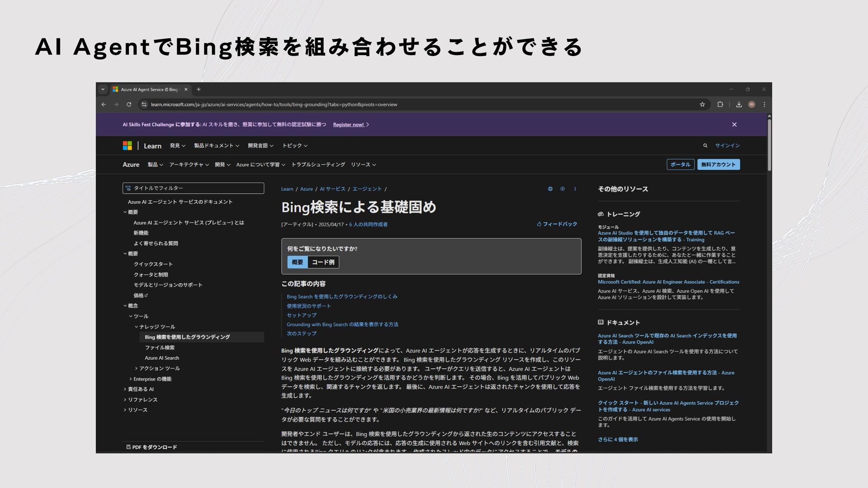Open the トラブルシューティング menu item
This screenshot has height=488, width=868.
pyautogui.click(x=318, y=164)
